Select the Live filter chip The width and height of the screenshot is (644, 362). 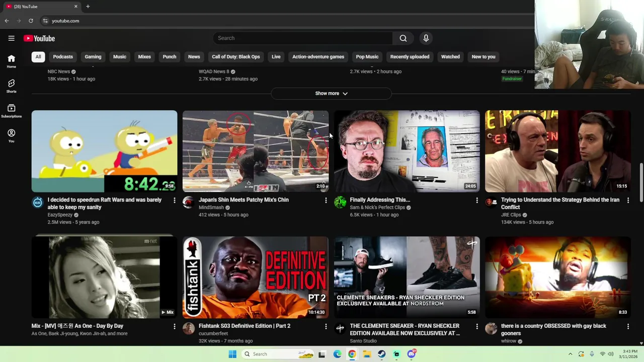pos(276,57)
